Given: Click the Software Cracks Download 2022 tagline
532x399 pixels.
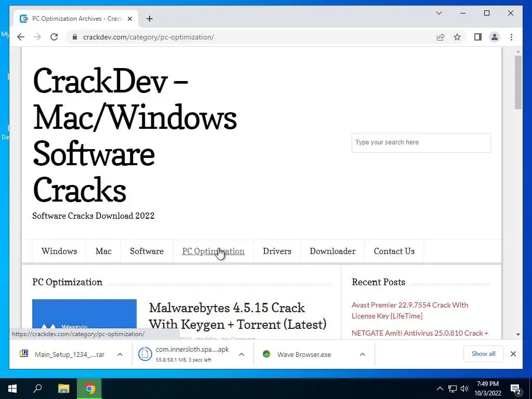Looking at the screenshot, I should [x=94, y=216].
